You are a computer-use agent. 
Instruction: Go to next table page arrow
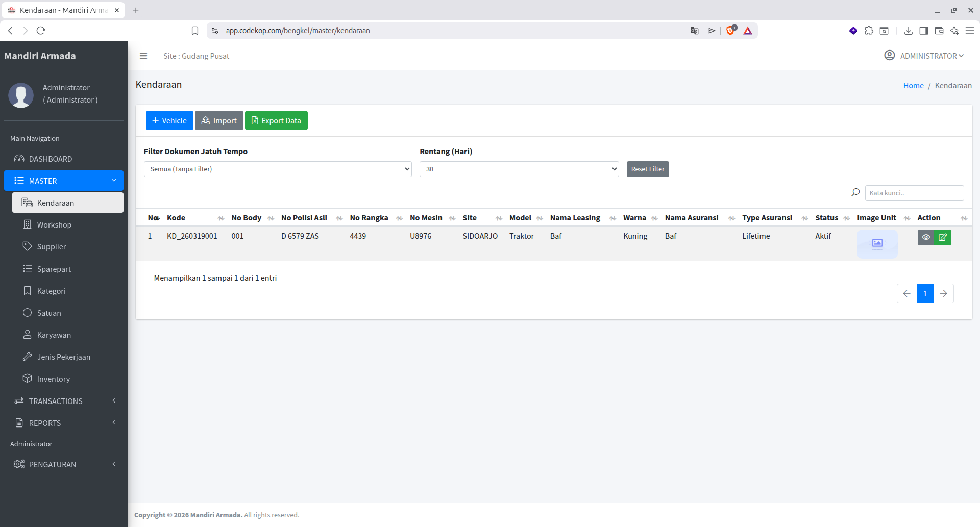[944, 293]
